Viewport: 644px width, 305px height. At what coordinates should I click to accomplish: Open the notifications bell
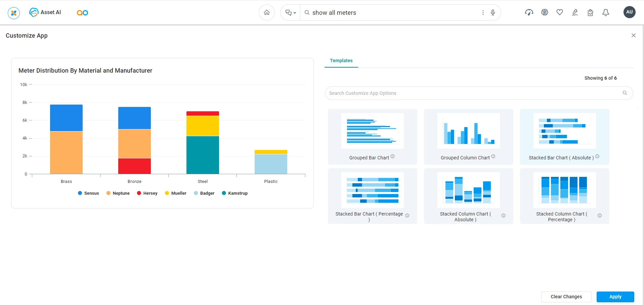coord(606,12)
